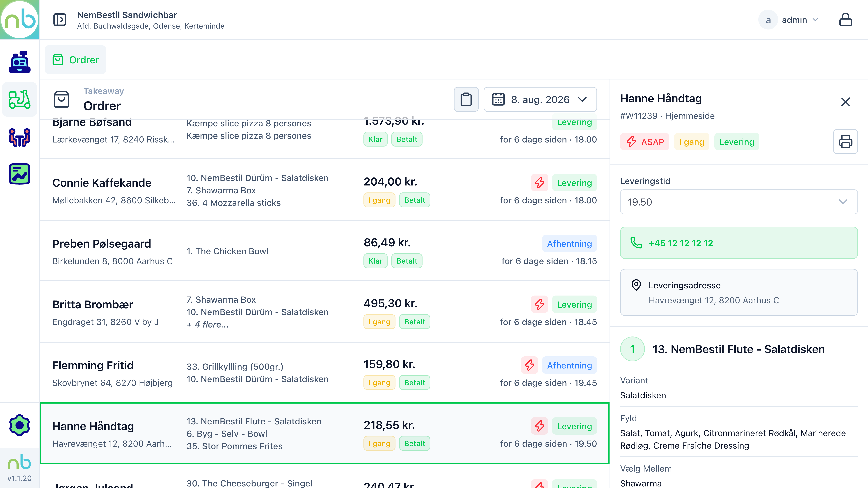Screen dimensions: 868x488
Task: Click the ASAP badge in the order panel
Action: tap(644, 142)
